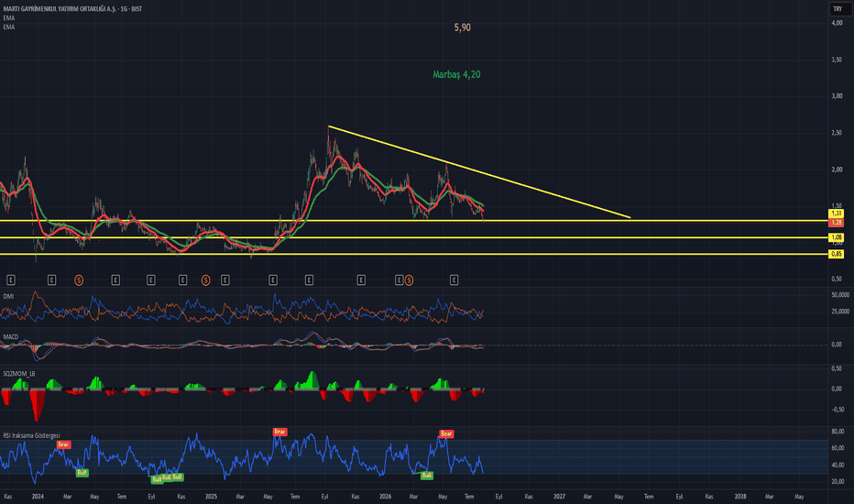
Task: Click the 2,00 price axis value
Action: coord(837,169)
